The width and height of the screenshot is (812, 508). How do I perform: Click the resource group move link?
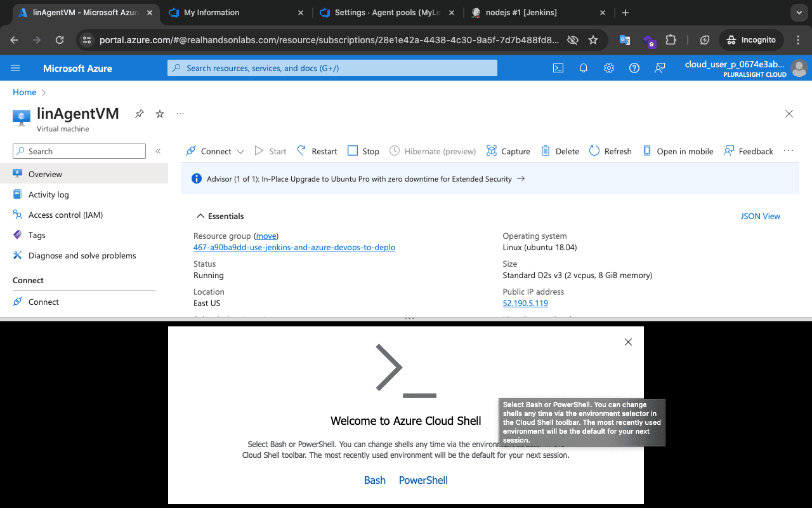(x=266, y=236)
